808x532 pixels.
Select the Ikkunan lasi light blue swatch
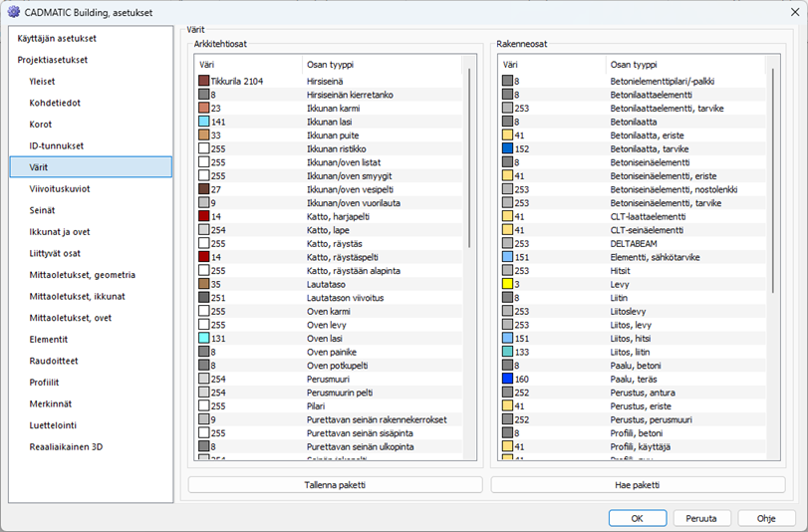204,121
